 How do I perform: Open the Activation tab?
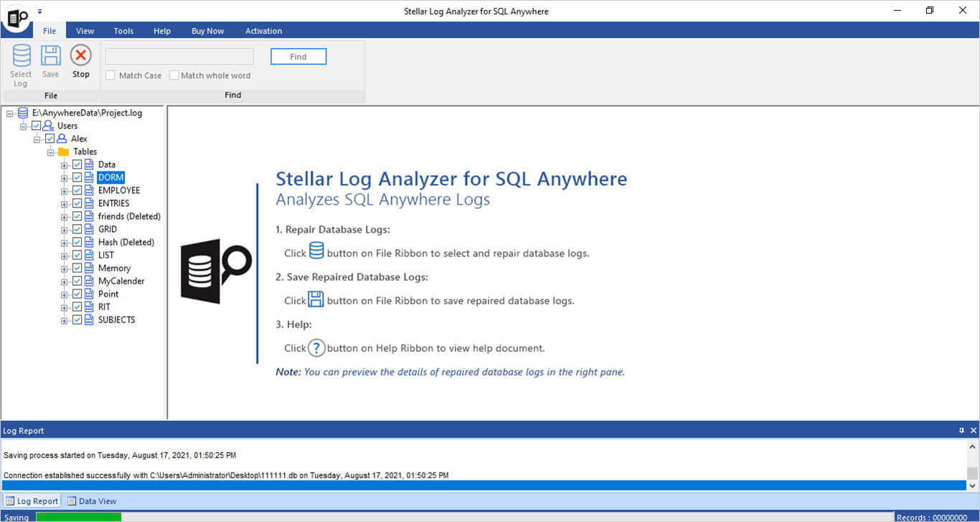(x=264, y=31)
